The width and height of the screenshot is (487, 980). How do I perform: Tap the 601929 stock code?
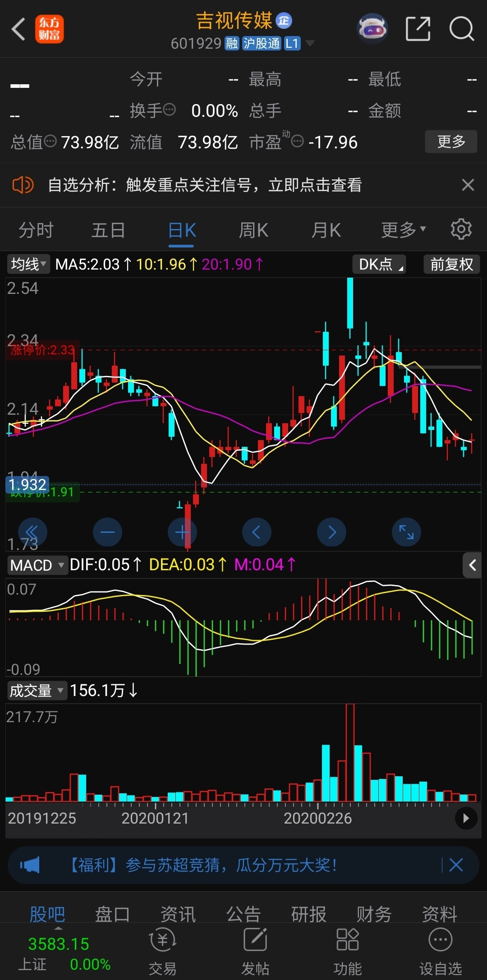pyautogui.click(x=196, y=43)
